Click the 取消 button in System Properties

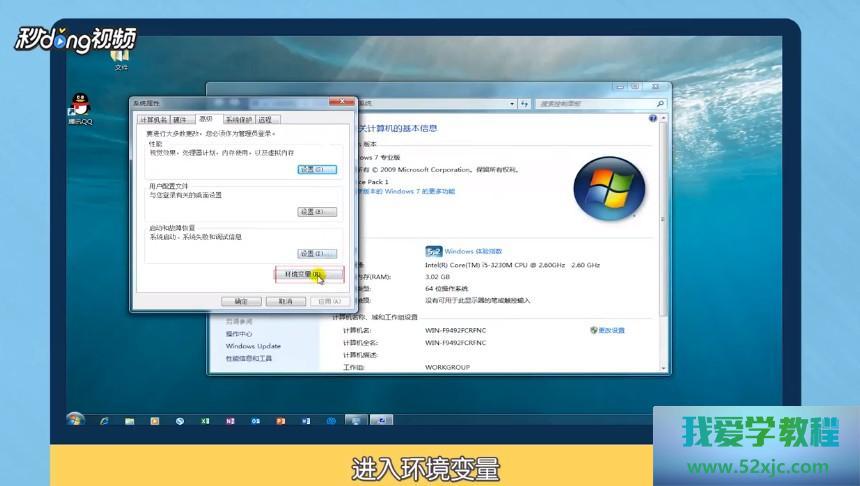coord(286,300)
